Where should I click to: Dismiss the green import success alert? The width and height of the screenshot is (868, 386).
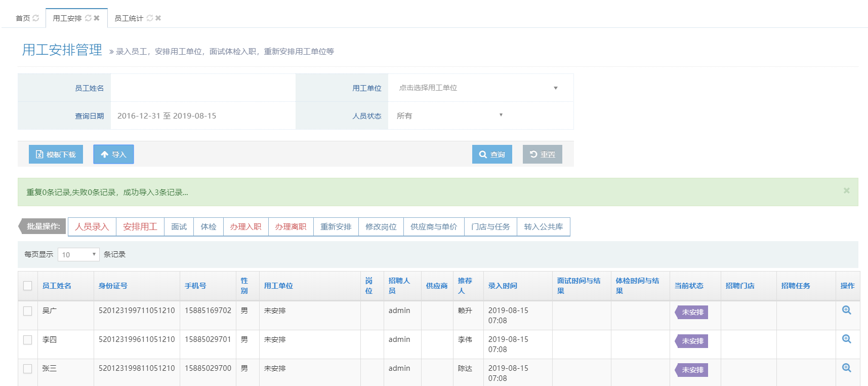click(846, 191)
